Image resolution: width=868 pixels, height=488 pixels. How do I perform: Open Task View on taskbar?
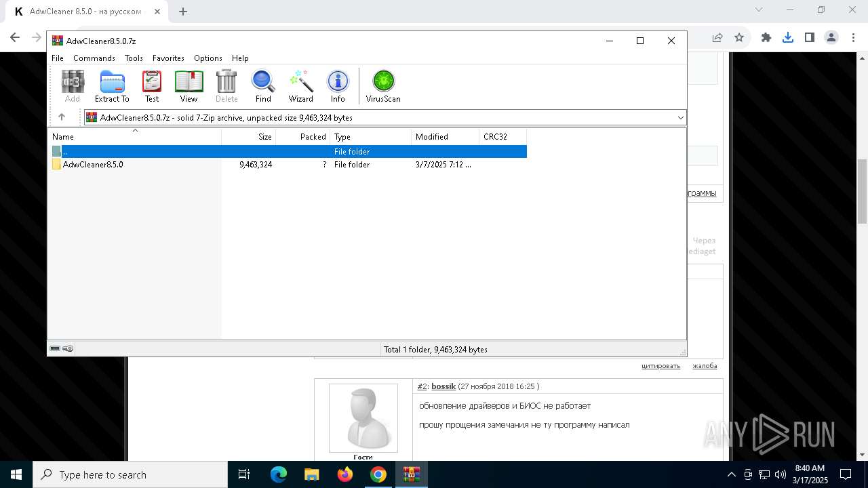(244, 474)
